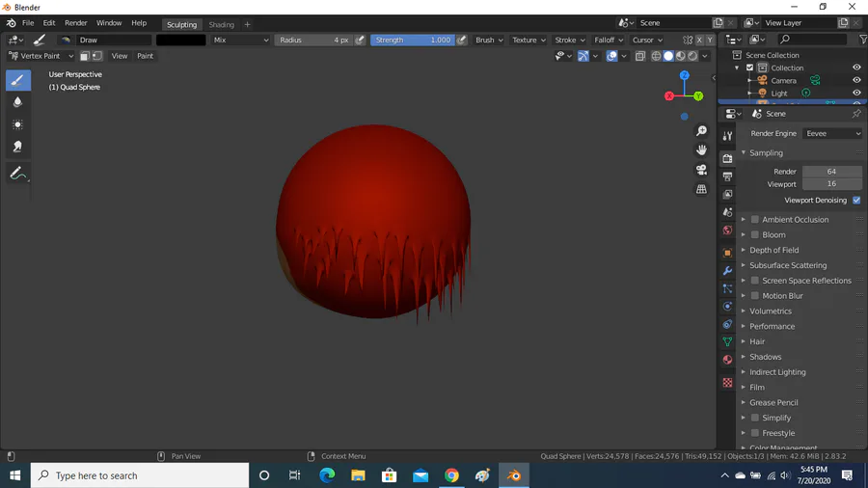Select the Smear tool in toolbar
Screen dimensions: 868x488
tap(17, 147)
